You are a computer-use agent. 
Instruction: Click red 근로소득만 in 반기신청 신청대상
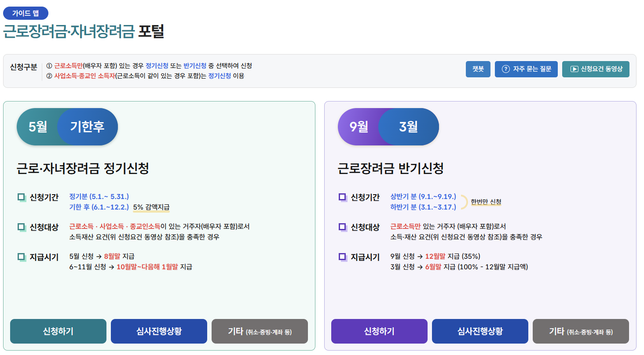click(406, 226)
